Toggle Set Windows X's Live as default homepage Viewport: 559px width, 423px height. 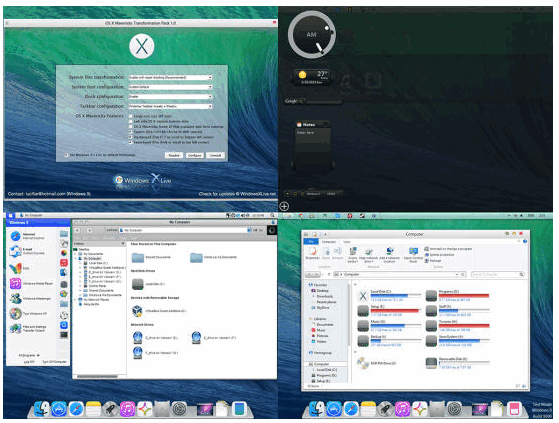point(66,155)
